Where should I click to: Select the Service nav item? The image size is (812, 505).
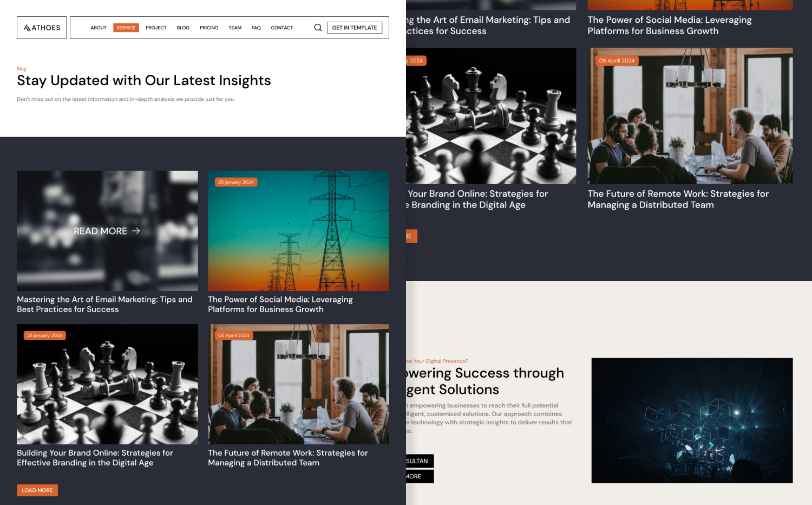[x=126, y=28]
